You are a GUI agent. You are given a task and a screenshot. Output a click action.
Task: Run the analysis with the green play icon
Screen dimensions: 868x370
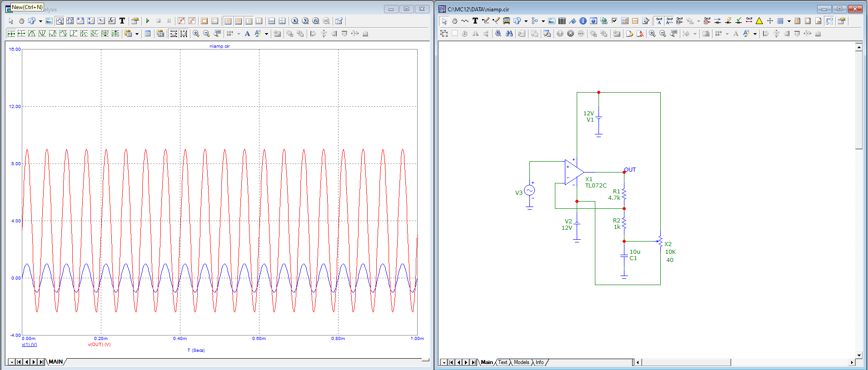[x=147, y=21]
